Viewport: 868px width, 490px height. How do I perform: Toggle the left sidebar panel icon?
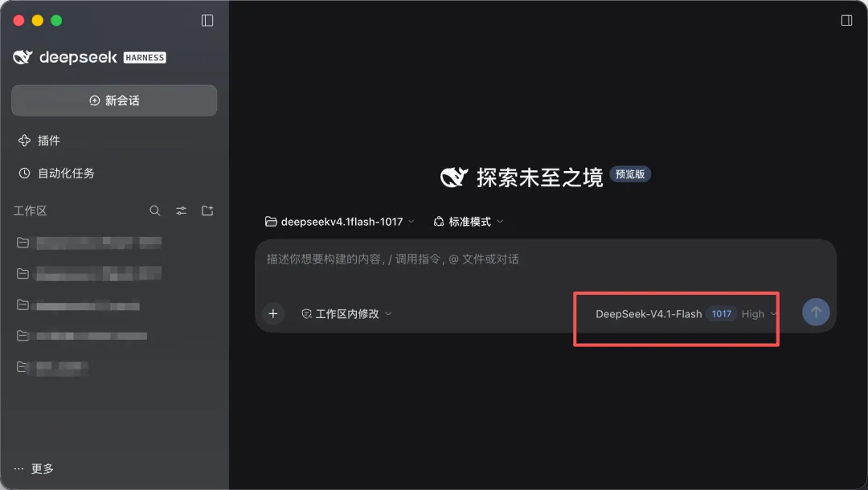click(x=207, y=20)
